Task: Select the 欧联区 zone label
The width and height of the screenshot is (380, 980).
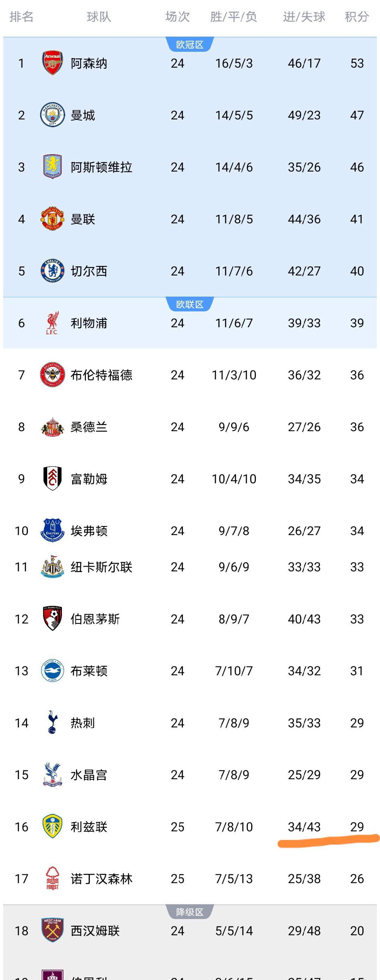Action: point(190,304)
